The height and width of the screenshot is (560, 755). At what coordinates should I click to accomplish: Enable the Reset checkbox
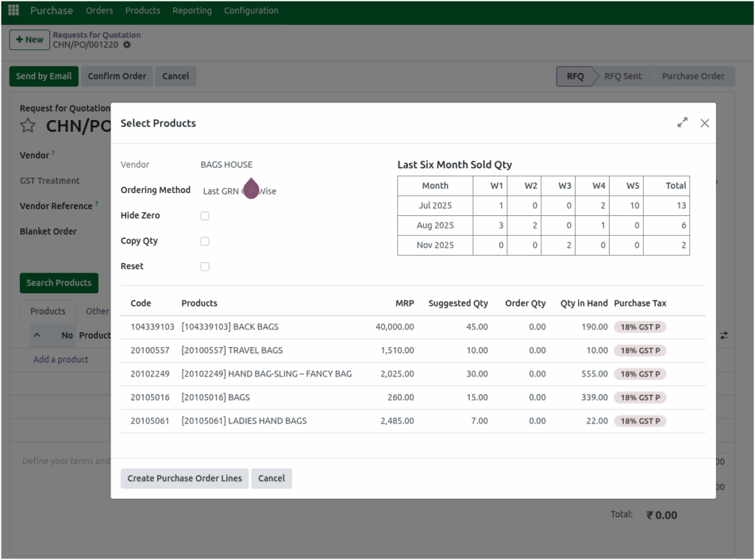(x=204, y=266)
